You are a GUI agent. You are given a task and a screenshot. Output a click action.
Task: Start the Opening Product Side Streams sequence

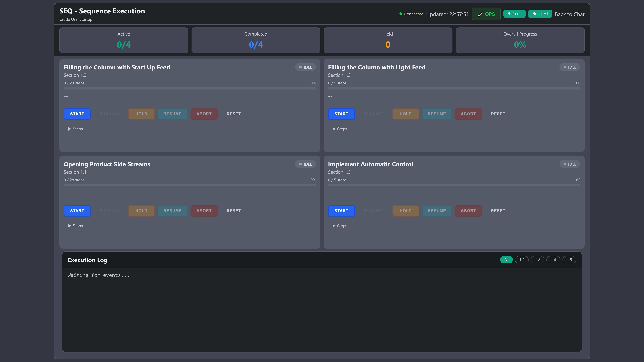point(77,211)
